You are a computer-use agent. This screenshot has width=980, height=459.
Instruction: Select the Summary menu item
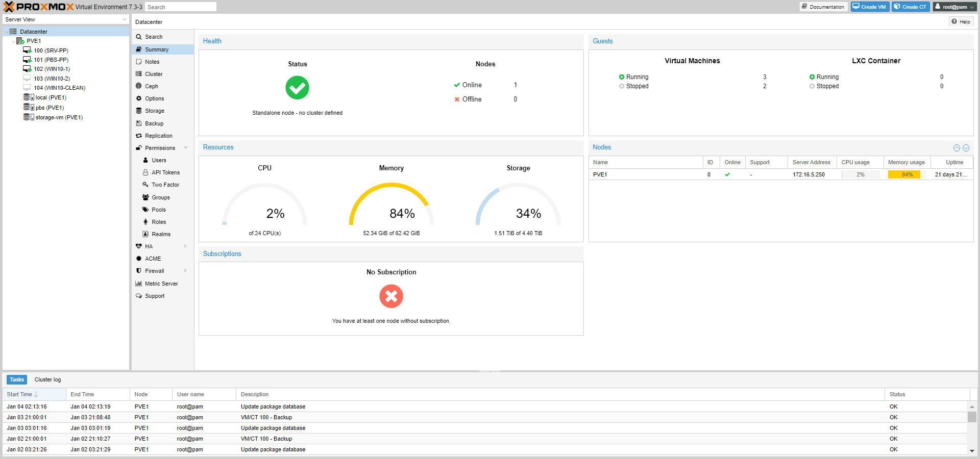pyautogui.click(x=163, y=49)
